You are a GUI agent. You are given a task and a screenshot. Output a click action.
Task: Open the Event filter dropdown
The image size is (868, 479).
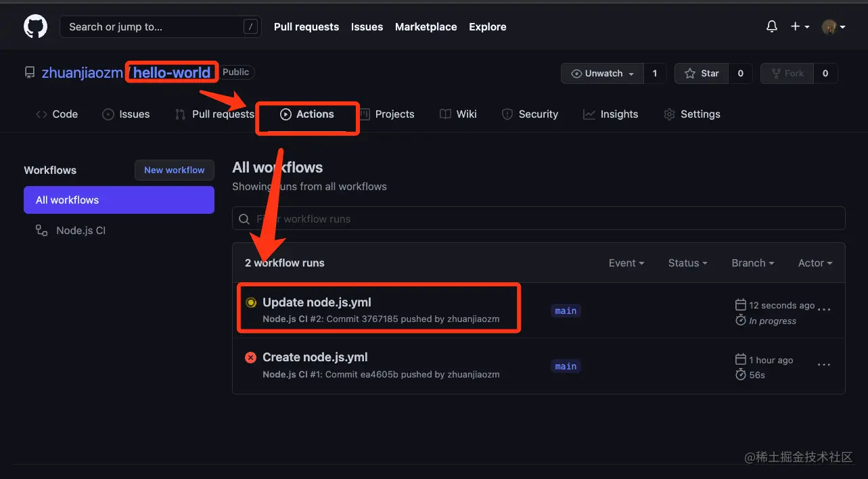(x=626, y=263)
